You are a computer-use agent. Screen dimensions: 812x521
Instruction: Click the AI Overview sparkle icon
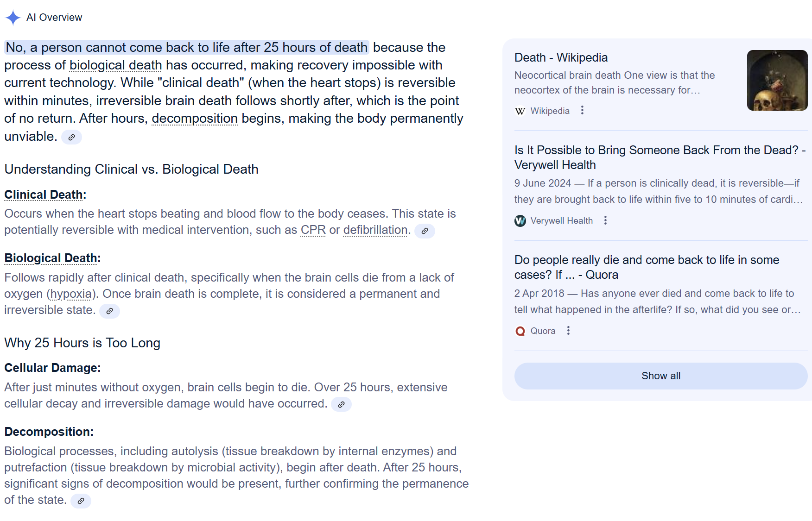click(13, 18)
